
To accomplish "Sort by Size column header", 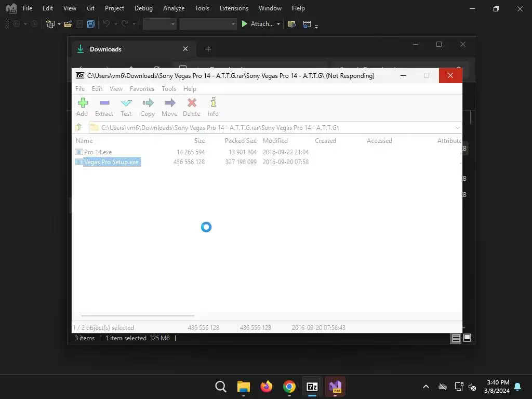I will (x=199, y=140).
